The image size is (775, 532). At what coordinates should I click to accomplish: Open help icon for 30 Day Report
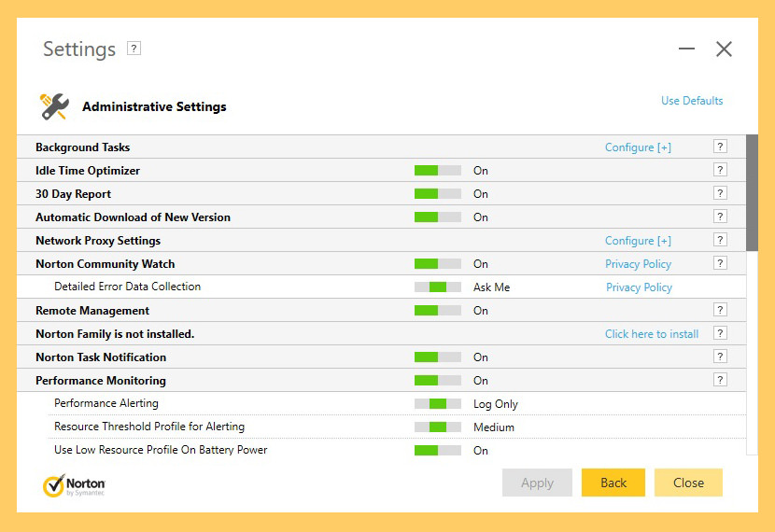coord(720,193)
